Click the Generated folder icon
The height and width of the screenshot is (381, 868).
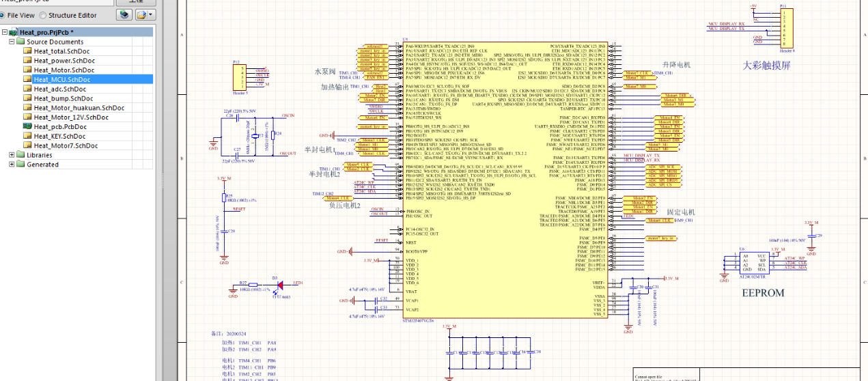pos(20,165)
